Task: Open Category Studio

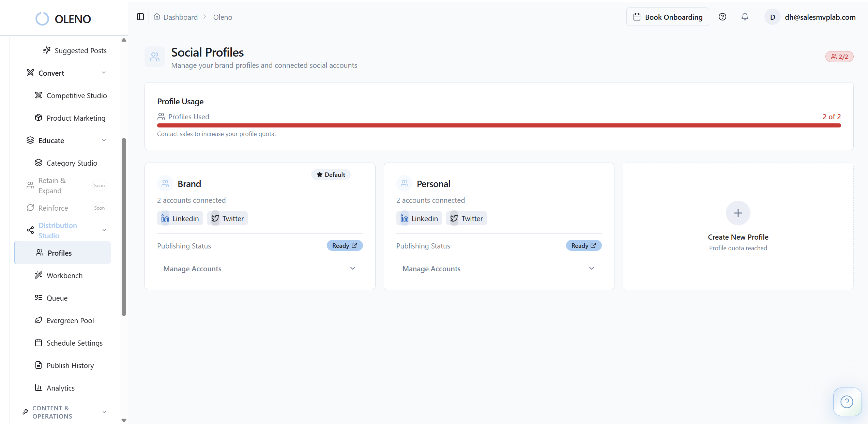Action: coord(72,163)
